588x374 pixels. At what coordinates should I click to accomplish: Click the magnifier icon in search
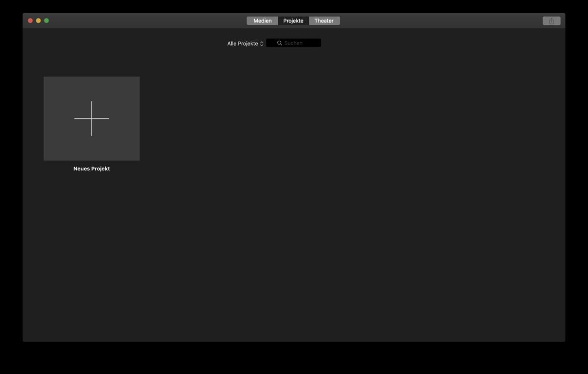[280, 43]
